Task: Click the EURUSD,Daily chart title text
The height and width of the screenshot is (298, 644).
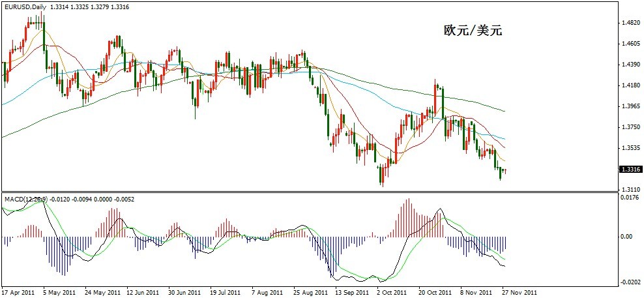Action: [25, 7]
